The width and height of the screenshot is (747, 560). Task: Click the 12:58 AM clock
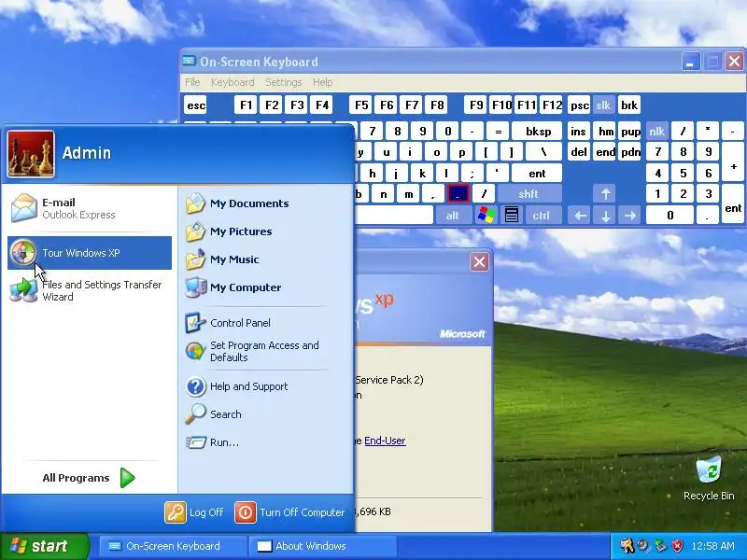pos(712,546)
